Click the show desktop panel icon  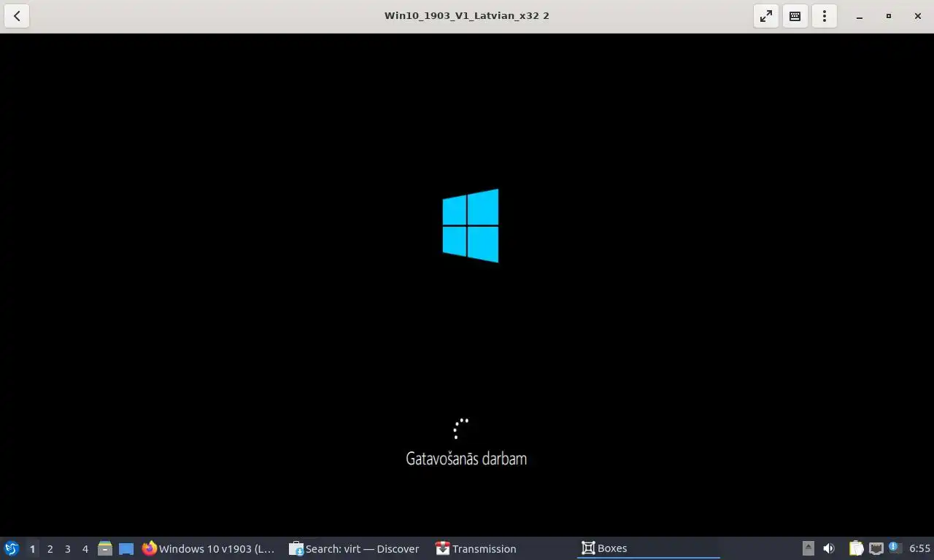(126, 548)
